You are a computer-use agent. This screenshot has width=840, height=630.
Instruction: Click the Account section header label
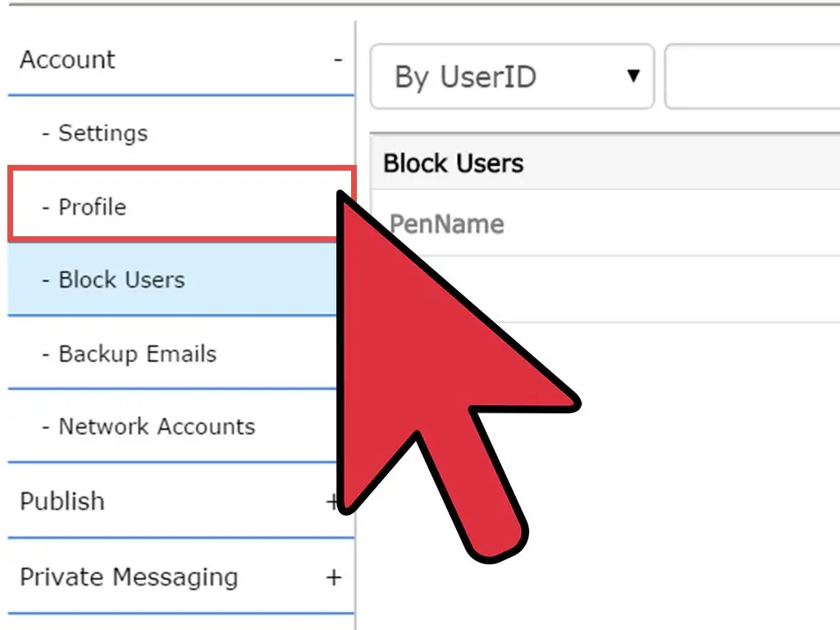[x=68, y=60]
